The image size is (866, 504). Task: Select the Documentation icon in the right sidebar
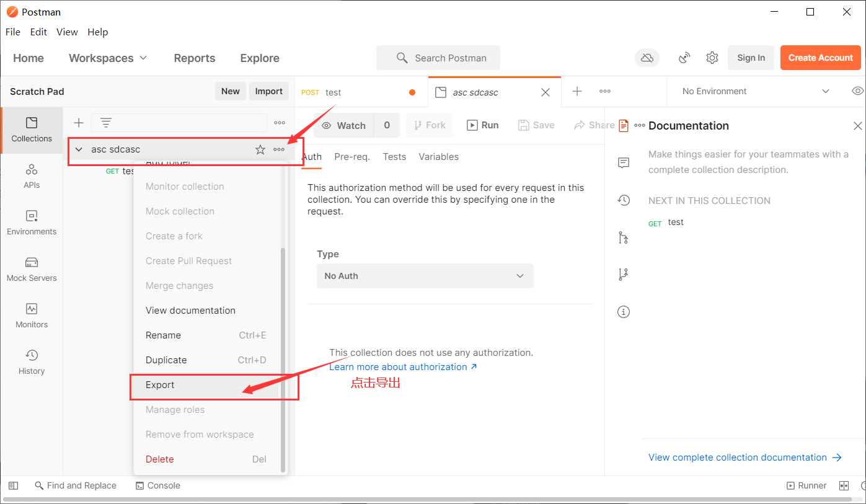624,126
